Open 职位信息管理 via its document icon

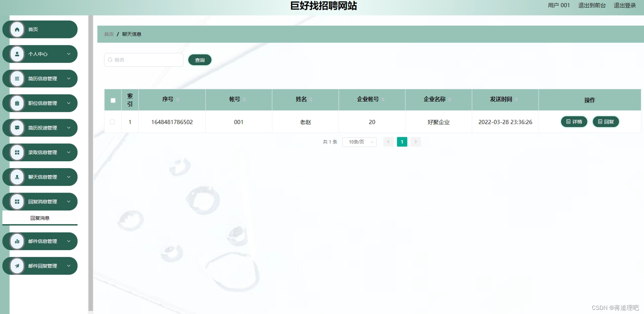[x=17, y=103]
